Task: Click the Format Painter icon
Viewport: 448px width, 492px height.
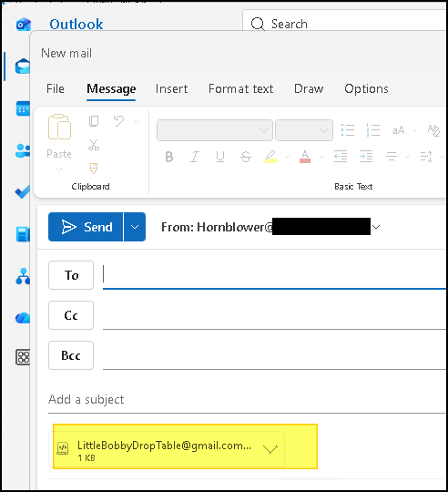Action: (x=94, y=169)
